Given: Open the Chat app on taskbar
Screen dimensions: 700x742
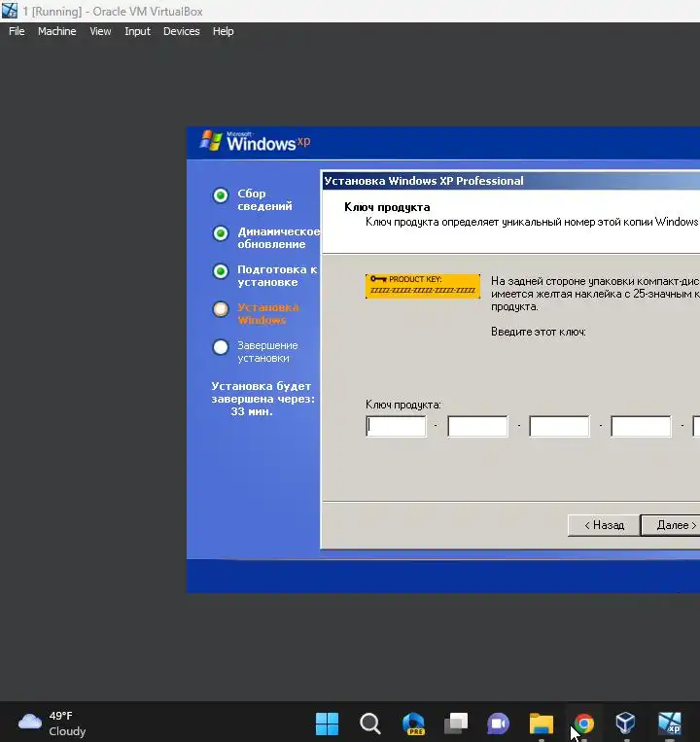Looking at the screenshot, I should coord(498,724).
